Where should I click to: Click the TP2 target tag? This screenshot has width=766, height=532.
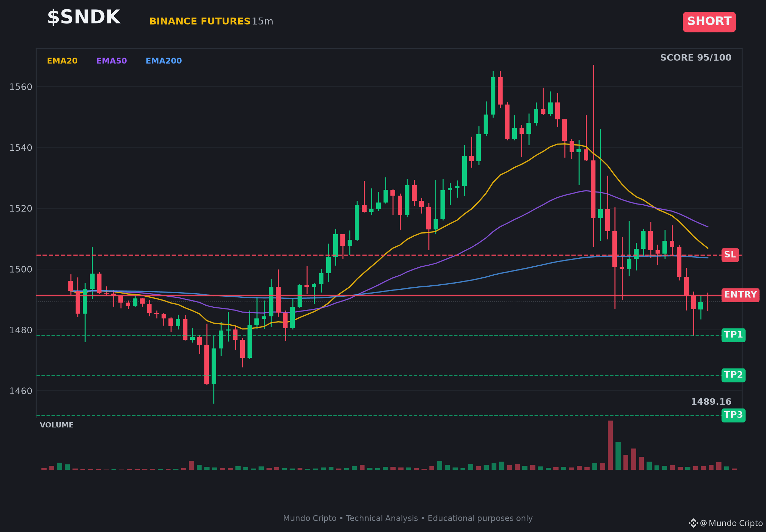point(733,375)
